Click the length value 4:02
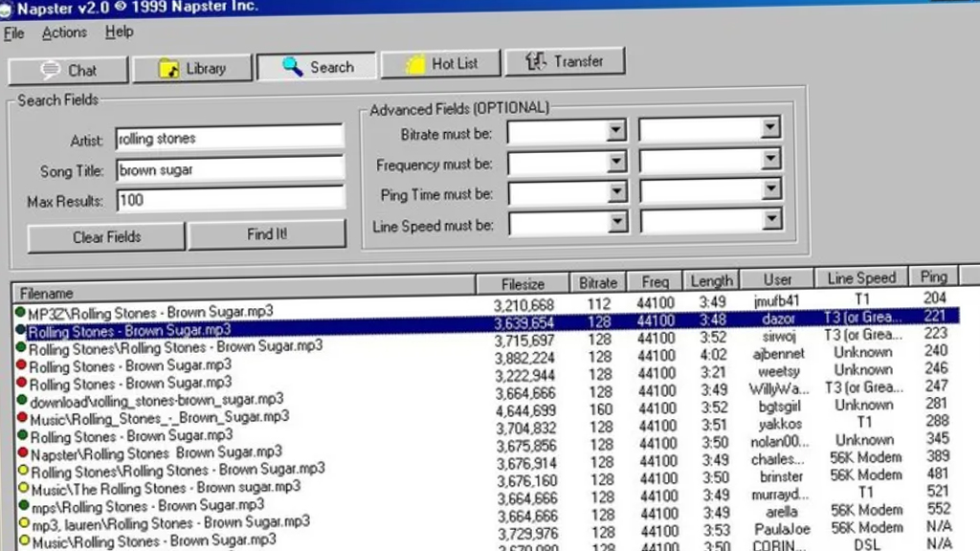The image size is (980, 551). tap(713, 356)
